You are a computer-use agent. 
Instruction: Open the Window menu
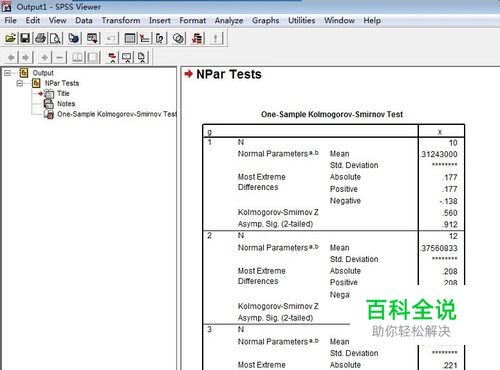click(x=339, y=20)
